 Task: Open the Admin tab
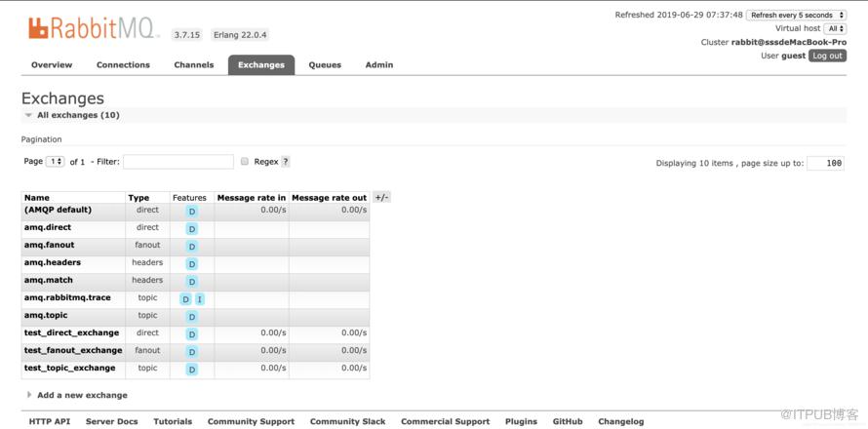[379, 64]
